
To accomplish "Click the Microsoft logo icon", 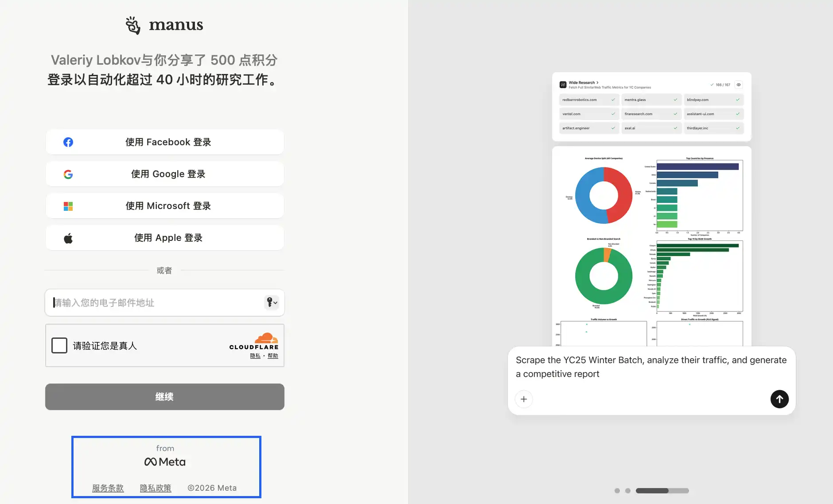I will [68, 206].
